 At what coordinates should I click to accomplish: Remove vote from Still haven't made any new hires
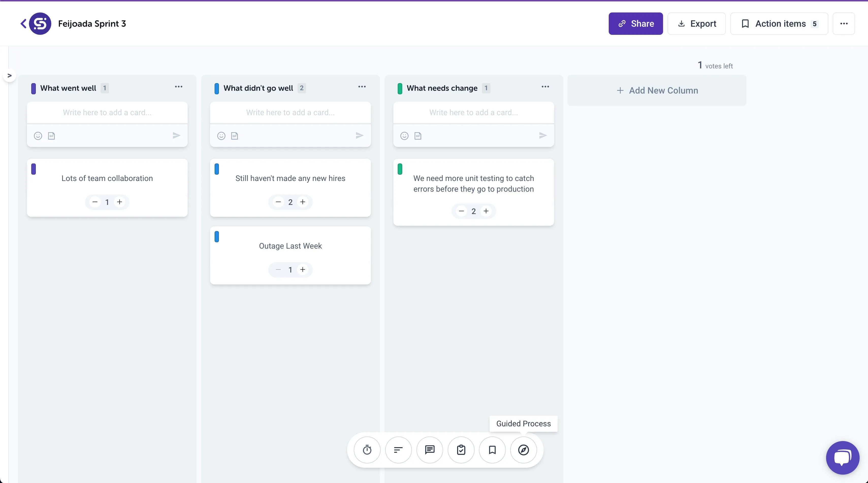tap(278, 202)
